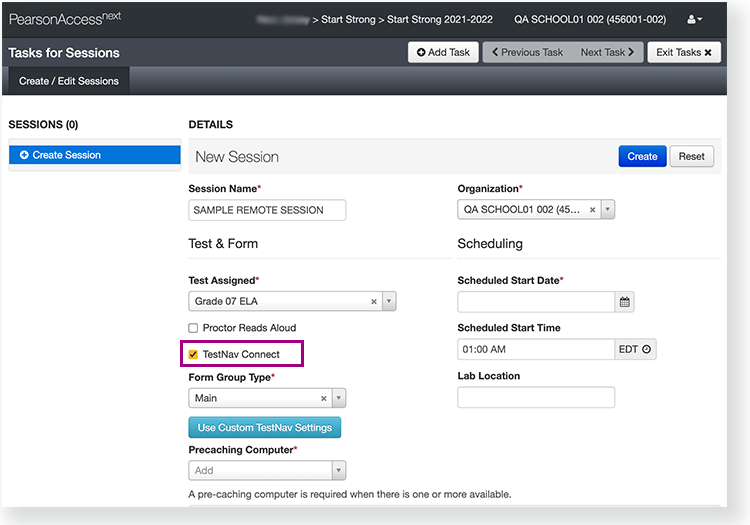Open the user account menu icon
This screenshot has width=750, height=525.
coord(695,19)
